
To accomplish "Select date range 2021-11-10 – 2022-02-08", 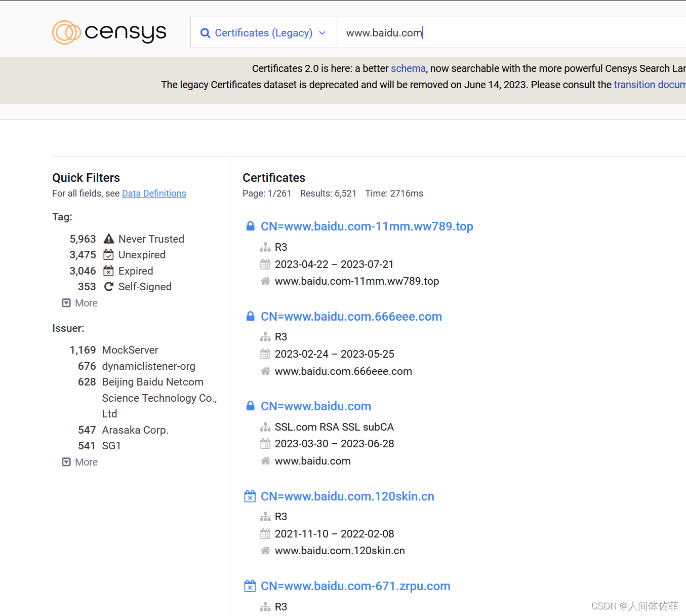I will click(334, 534).
